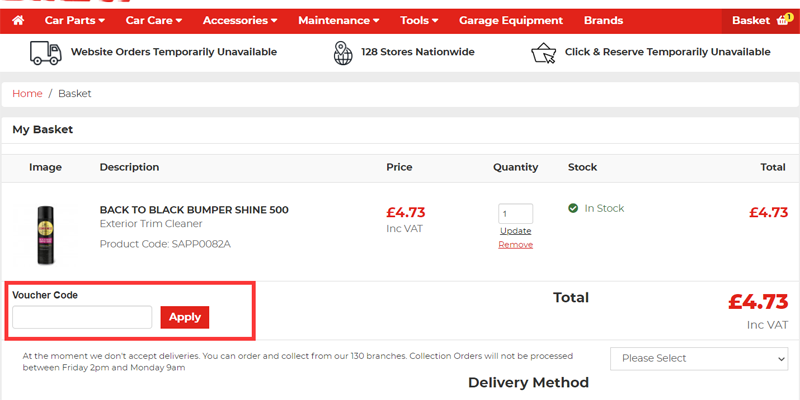Open Garage Equipment section
The image size is (800, 400).
point(511,20)
